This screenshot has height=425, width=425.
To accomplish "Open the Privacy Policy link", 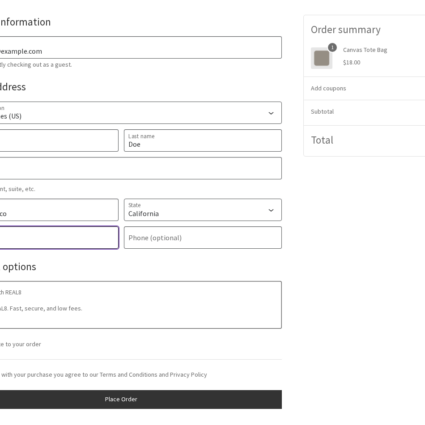I will [188, 375].
